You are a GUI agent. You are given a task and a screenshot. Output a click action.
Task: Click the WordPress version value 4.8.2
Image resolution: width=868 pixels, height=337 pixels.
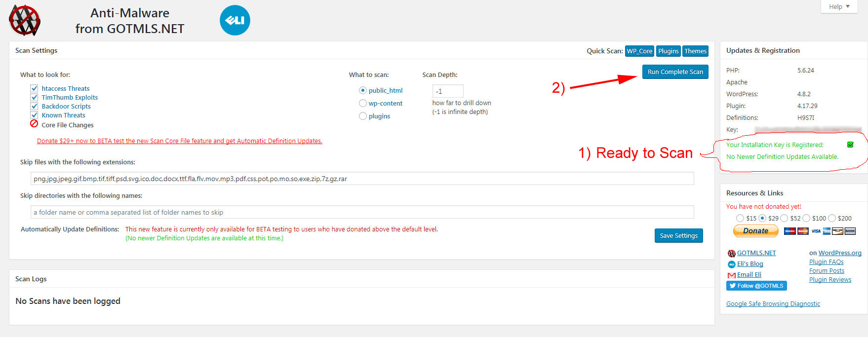[x=804, y=94]
